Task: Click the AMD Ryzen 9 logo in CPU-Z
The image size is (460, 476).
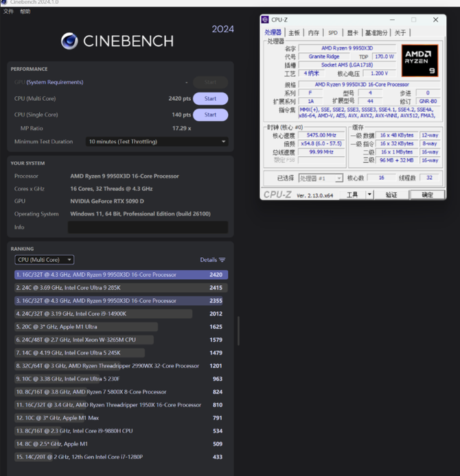Action: [x=419, y=60]
